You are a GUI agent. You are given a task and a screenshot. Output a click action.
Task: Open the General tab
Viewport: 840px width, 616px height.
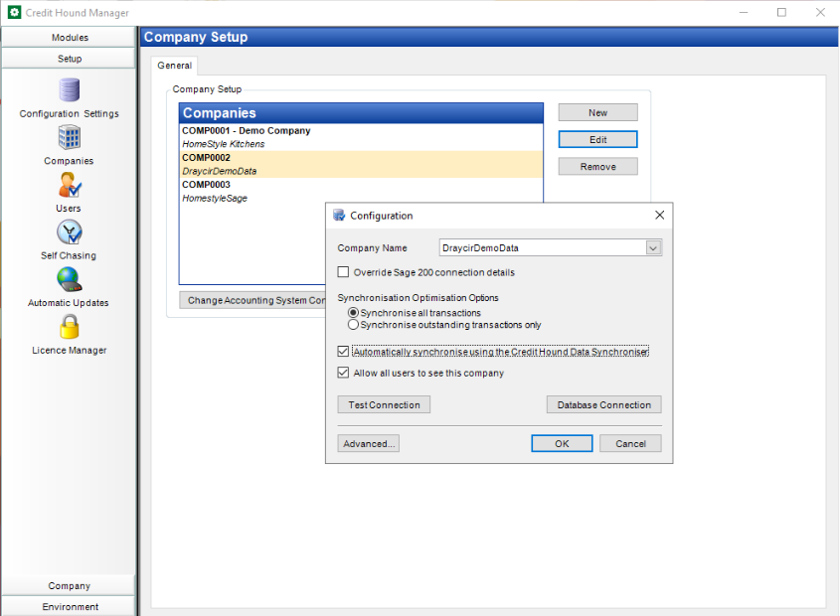coord(175,66)
